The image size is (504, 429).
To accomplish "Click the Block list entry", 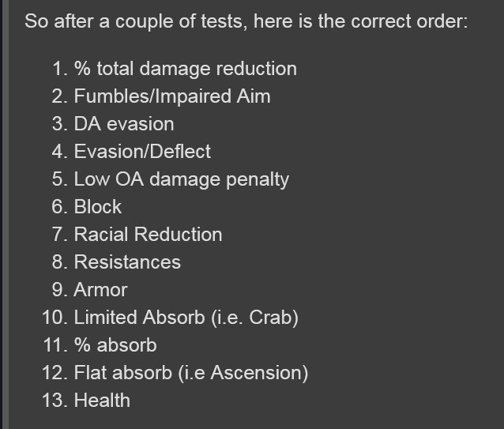I will (98, 207).
